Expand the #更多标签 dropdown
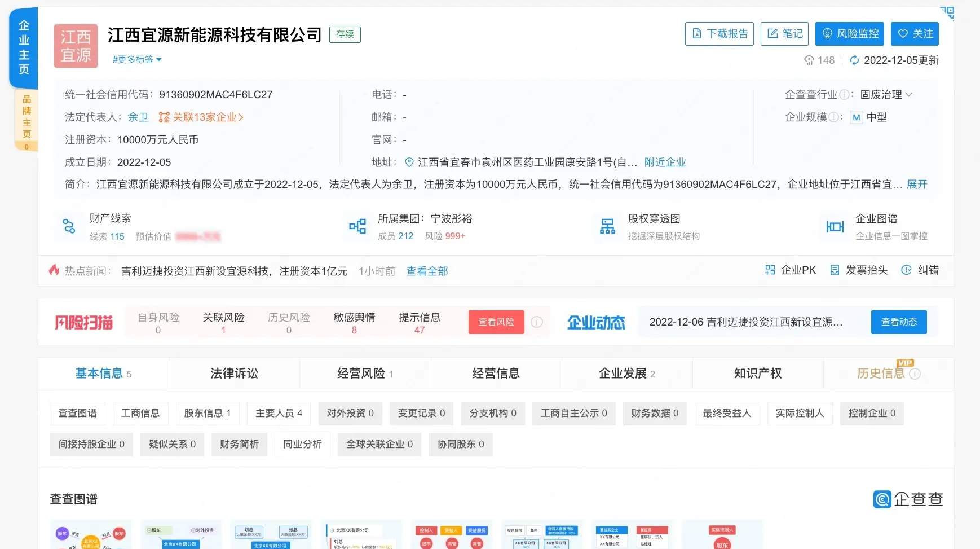 point(137,59)
